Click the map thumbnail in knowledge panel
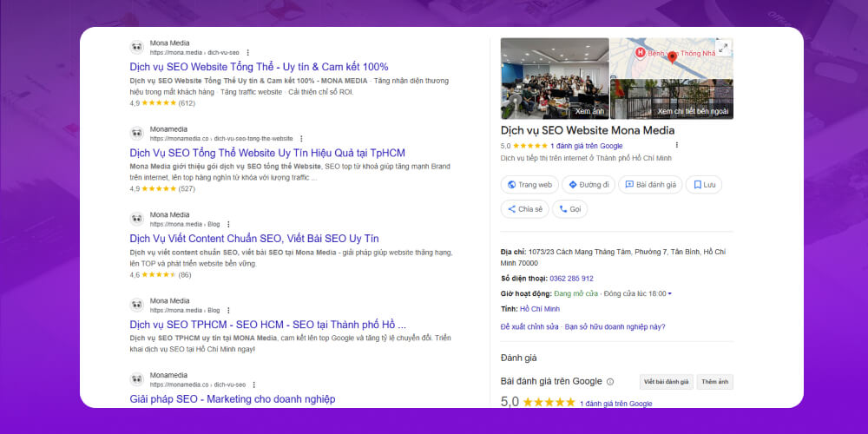The height and width of the screenshot is (434, 868). (x=672, y=57)
